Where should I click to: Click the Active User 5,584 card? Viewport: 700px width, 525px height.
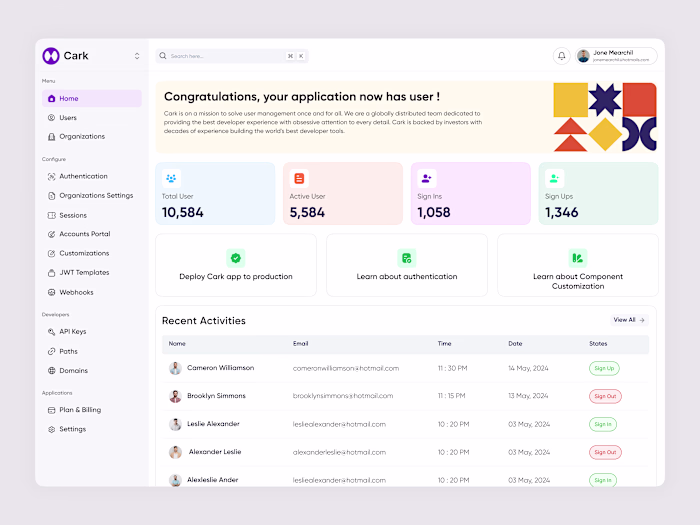coord(343,193)
